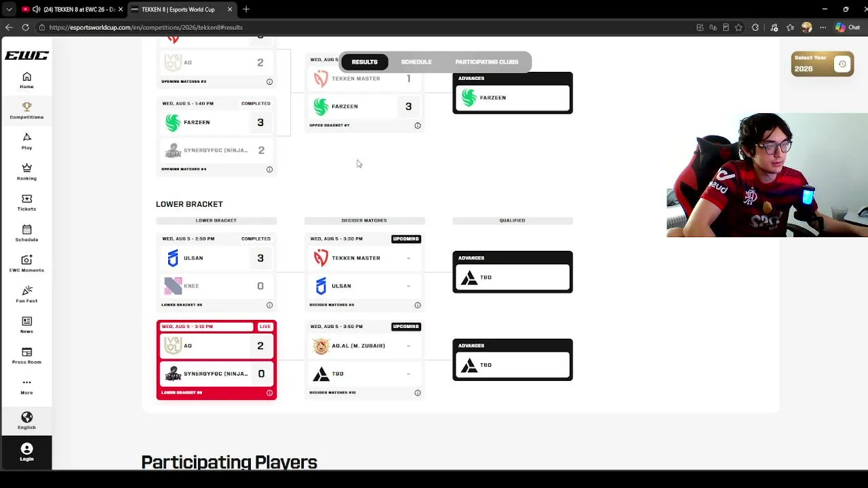Switch to the Participating Clubs tab
Viewport: 868px width, 488px height.
coord(486,62)
